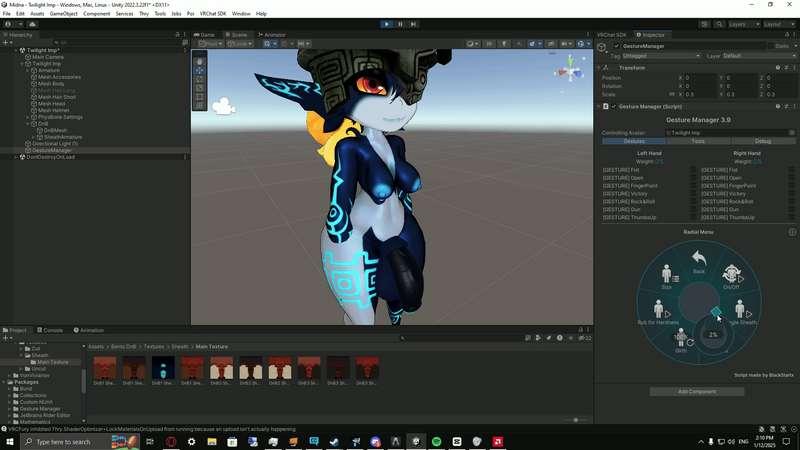This screenshot has height=450, width=800.
Task: Click the Size radial menu option
Action: 667,277
